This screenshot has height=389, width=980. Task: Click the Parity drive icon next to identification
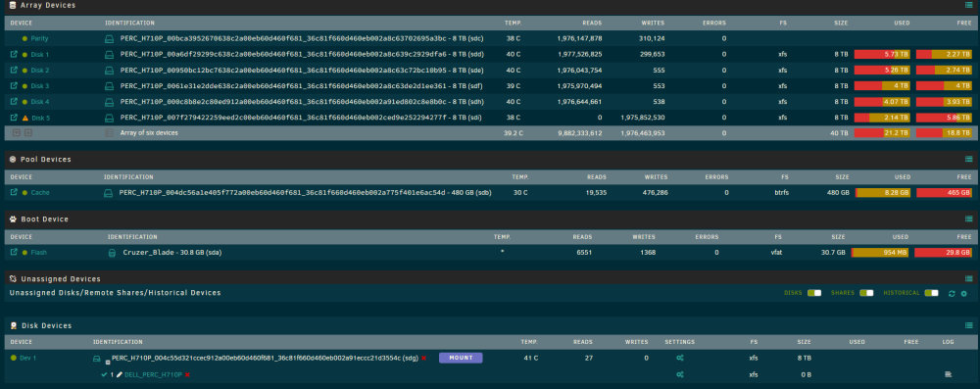pos(110,38)
